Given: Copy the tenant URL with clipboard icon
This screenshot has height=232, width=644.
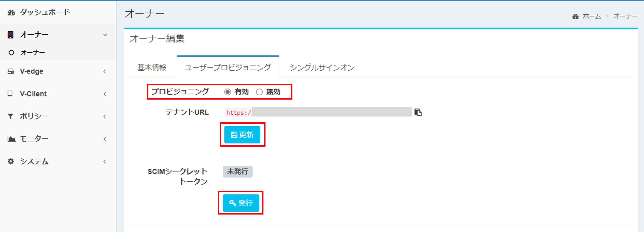Looking at the screenshot, I should pyautogui.click(x=418, y=112).
